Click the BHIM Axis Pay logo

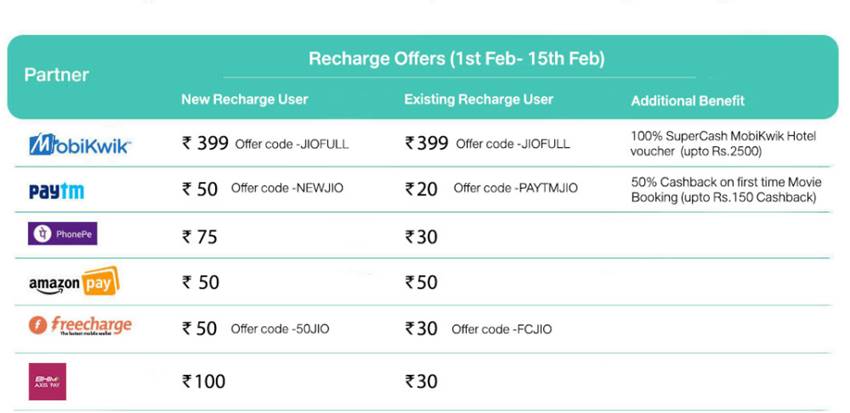pos(48,381)
